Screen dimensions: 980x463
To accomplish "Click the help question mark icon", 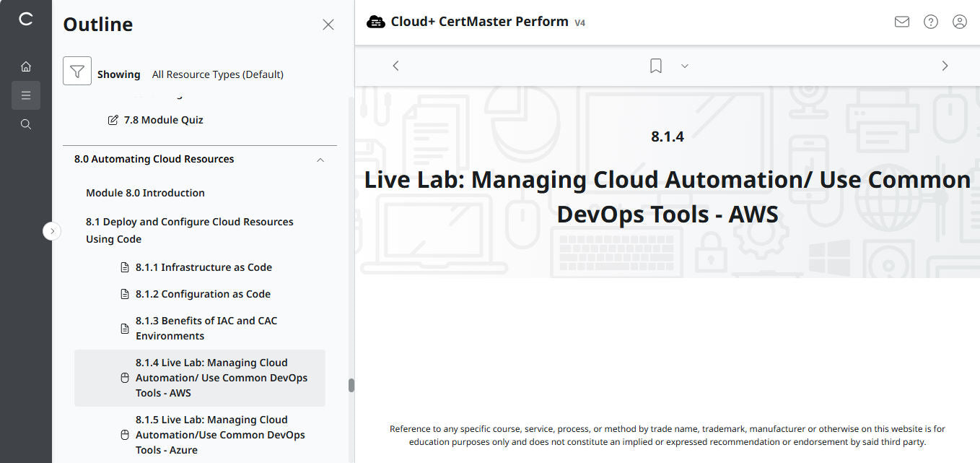I will [x=930, y=22].
